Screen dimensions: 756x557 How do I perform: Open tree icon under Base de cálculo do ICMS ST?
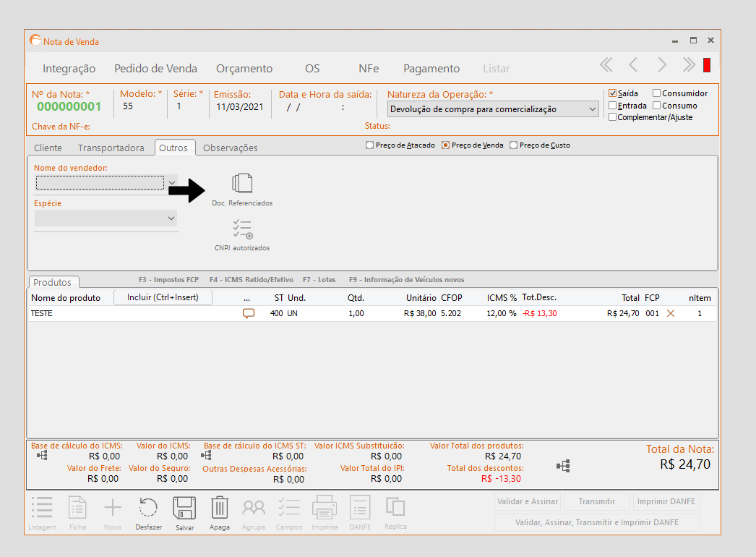[x=207, y=455]
